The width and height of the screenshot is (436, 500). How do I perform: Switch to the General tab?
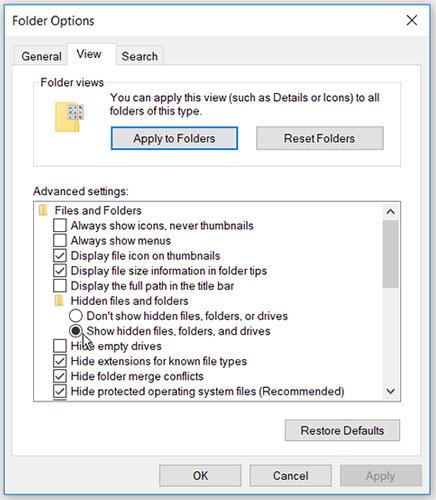41,56
